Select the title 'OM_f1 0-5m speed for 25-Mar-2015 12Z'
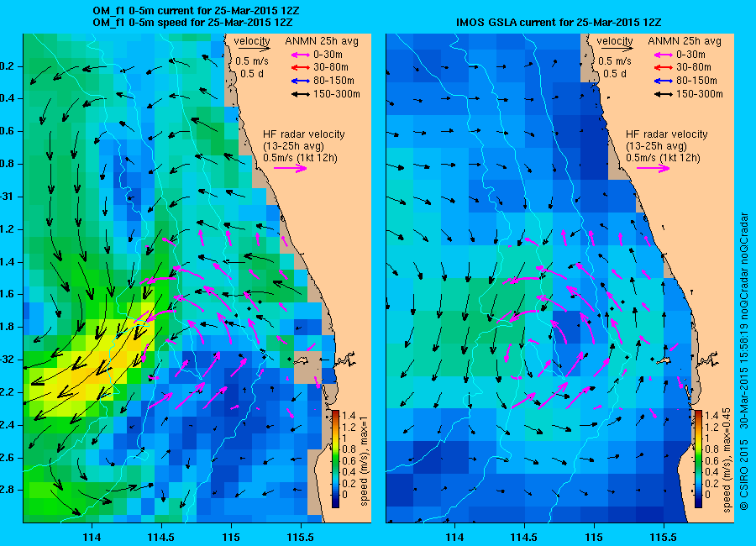This screenshot has width=756, height=546. 192,22
